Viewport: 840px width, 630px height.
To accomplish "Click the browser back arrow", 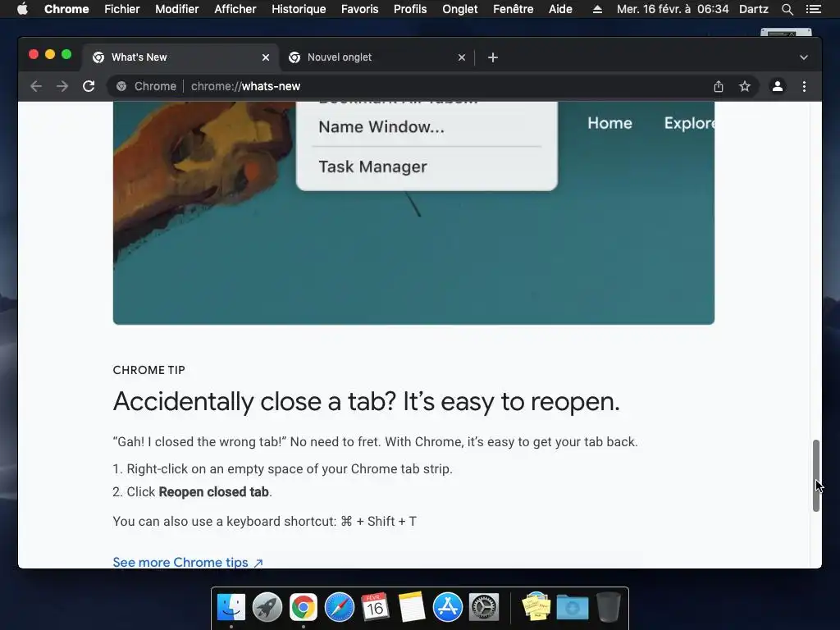I will pyautogui.click(x=36, y=86).
